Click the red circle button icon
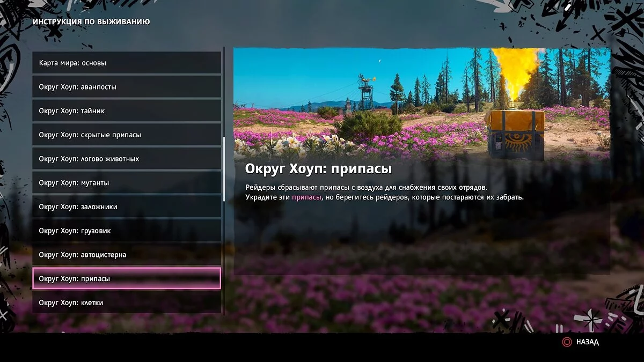644x362 pixels. (566, 342)
